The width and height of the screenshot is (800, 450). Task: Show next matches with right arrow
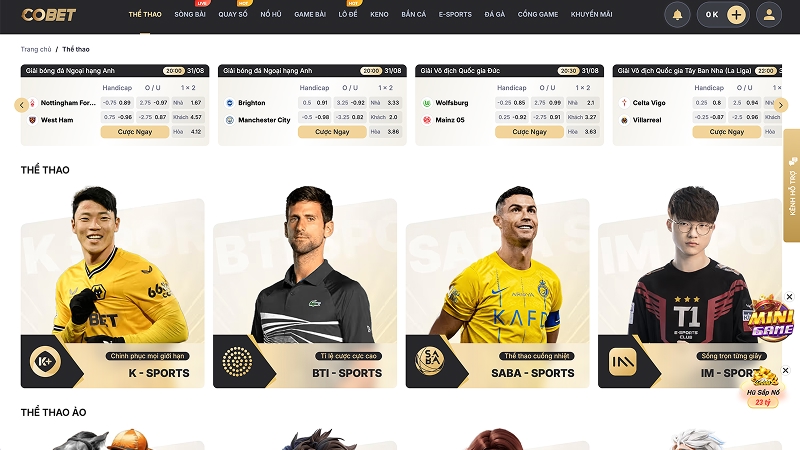click(x=781, y=105)
